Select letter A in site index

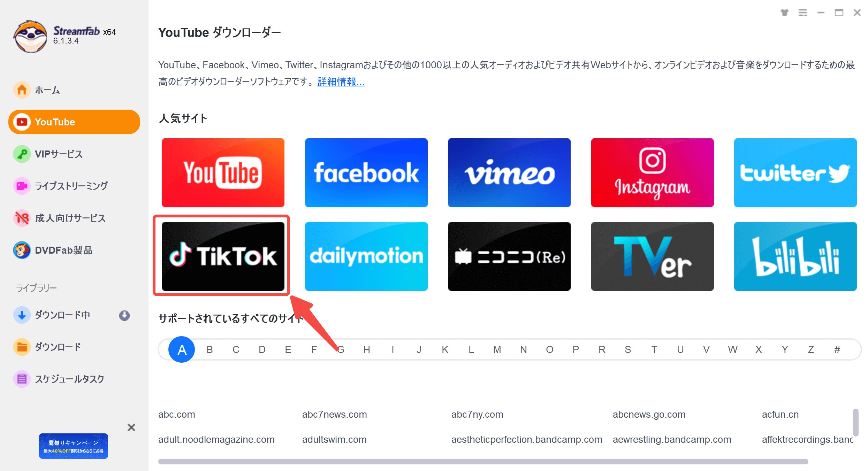pyautogui.click(x=182, y=349)
